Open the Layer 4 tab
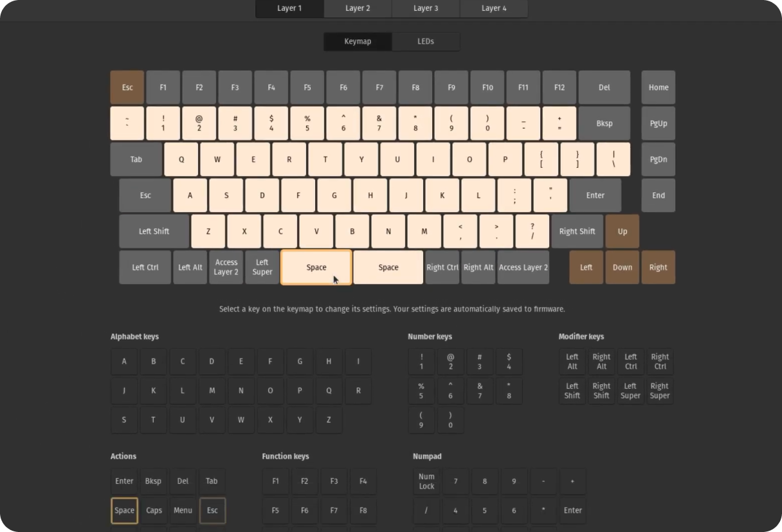This screenshot has width=782, height=532. [x=494, y=8]
